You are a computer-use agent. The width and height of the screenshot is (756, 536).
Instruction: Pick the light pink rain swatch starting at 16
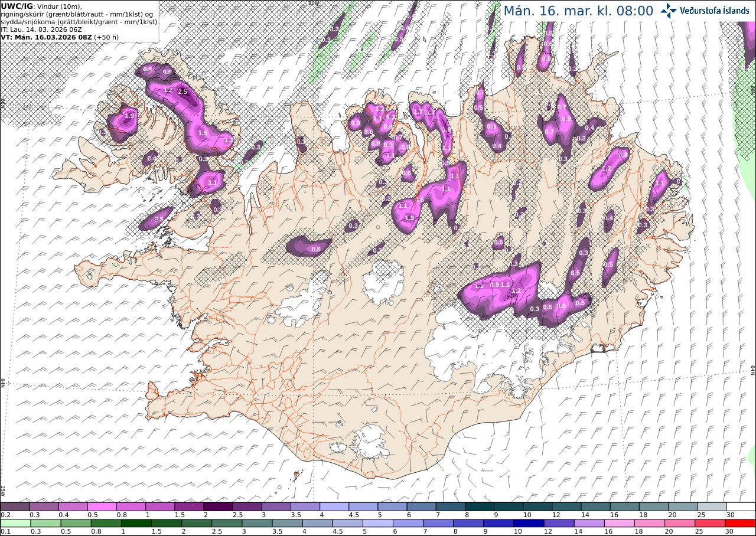point(620,523)
